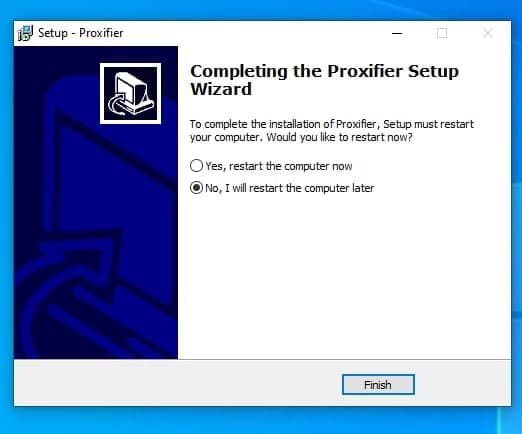Click the computer wizard logo image

[x=130, y=93]
